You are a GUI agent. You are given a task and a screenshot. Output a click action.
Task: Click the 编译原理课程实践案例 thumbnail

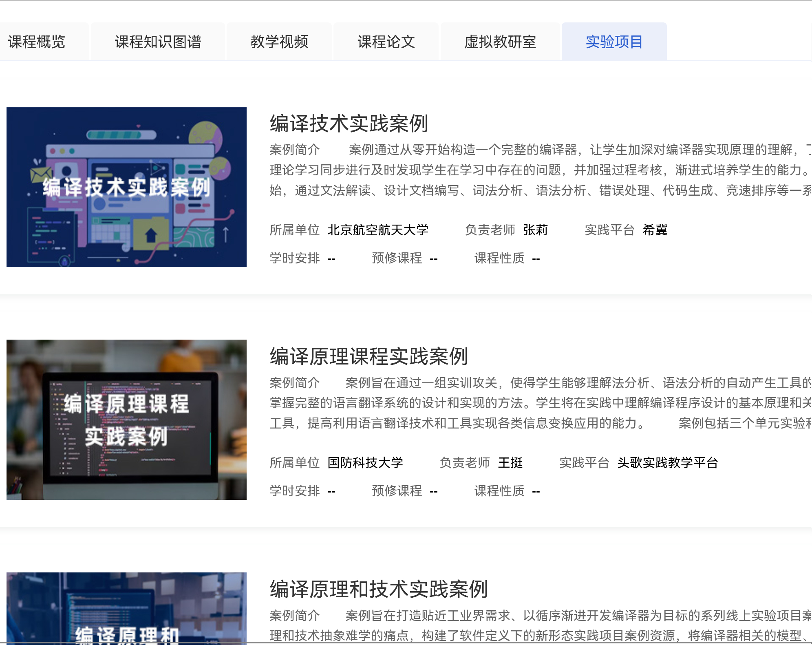tap(126, 420)
